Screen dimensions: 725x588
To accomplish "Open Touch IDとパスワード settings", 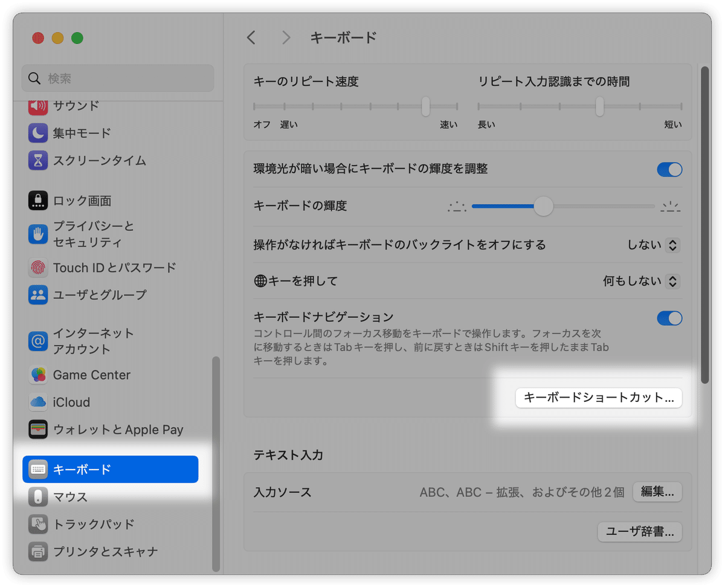I will pyautogui.click(x=37, y=267).
